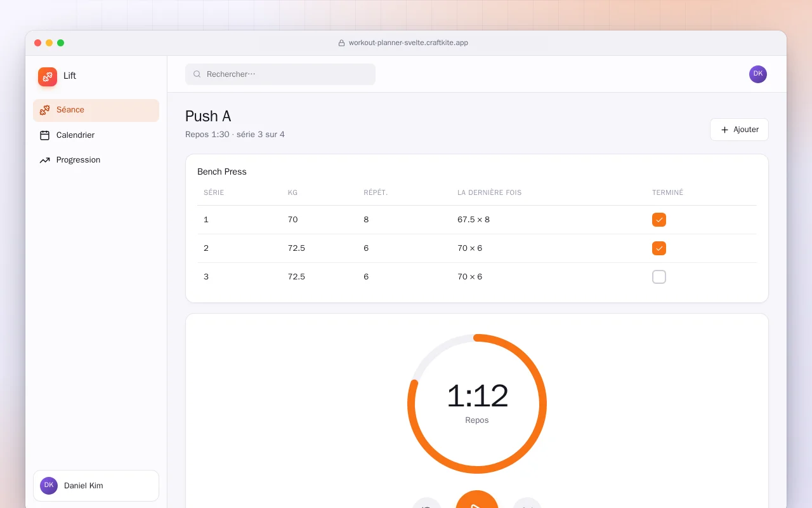Click the orange rest timer progress ring
The width and height of the screenshot is (812, 508).
point(477,404)
